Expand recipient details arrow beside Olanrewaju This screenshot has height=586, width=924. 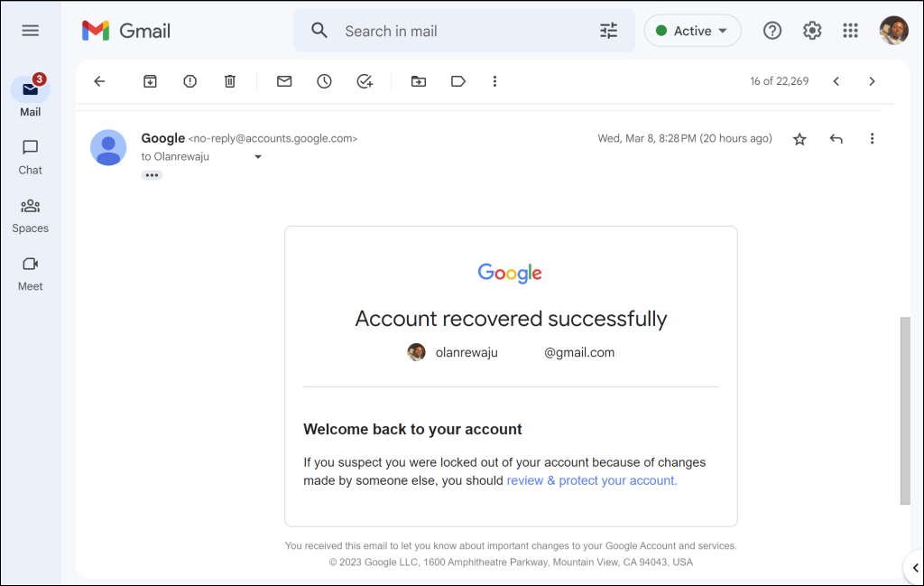tap(258, 157)
